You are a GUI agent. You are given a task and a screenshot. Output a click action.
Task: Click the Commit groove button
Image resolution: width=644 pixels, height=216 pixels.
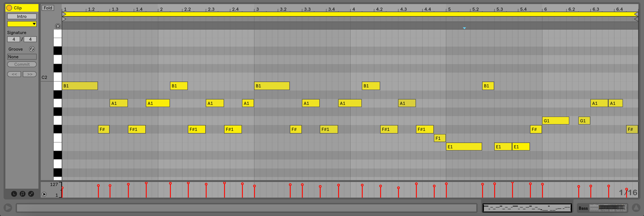click(x=22, y=64)
